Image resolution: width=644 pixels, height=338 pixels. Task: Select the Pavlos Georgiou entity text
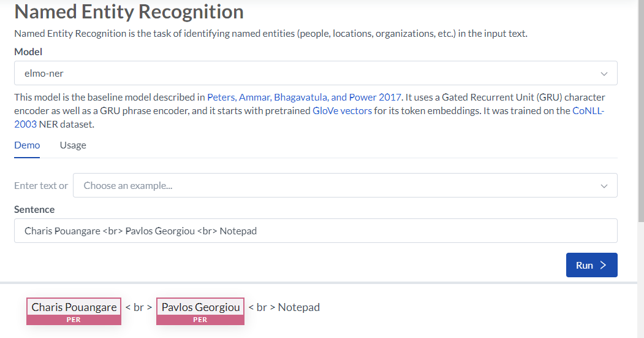click(200, 307)
